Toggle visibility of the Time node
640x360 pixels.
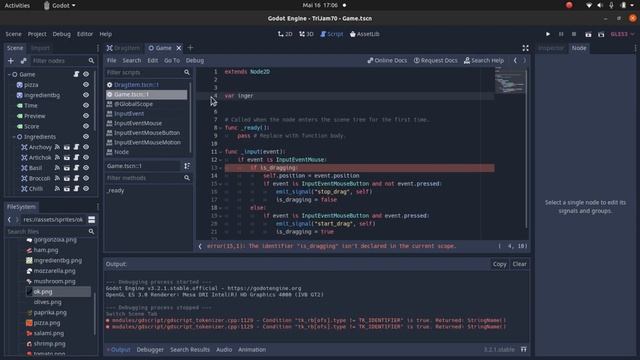click(86, 105)
